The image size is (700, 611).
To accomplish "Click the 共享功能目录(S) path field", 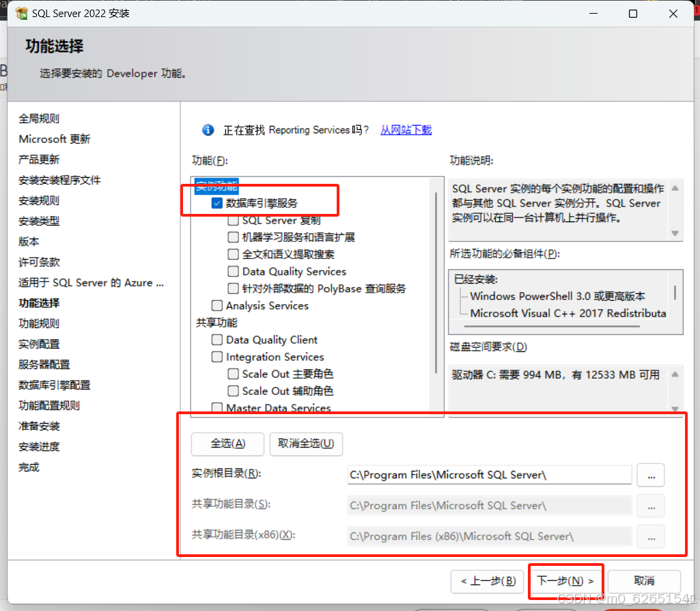I will click(x=489, y=506).
